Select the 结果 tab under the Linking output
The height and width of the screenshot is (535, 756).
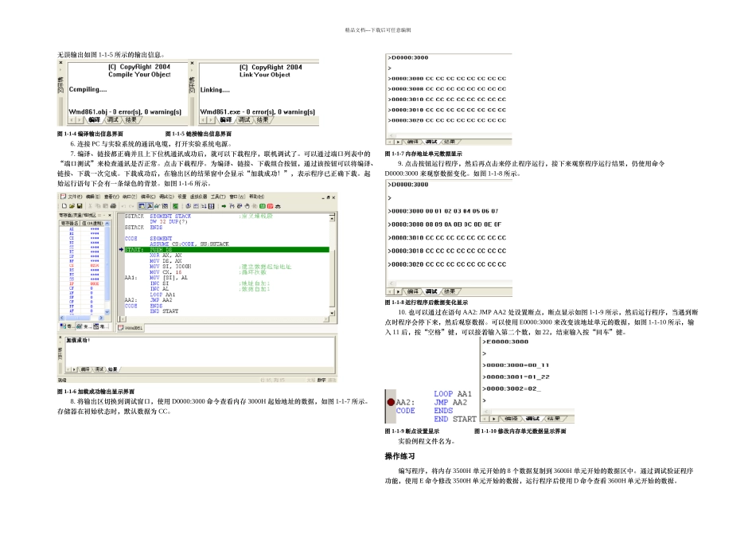pyautogui.click(x=262, y=119)
